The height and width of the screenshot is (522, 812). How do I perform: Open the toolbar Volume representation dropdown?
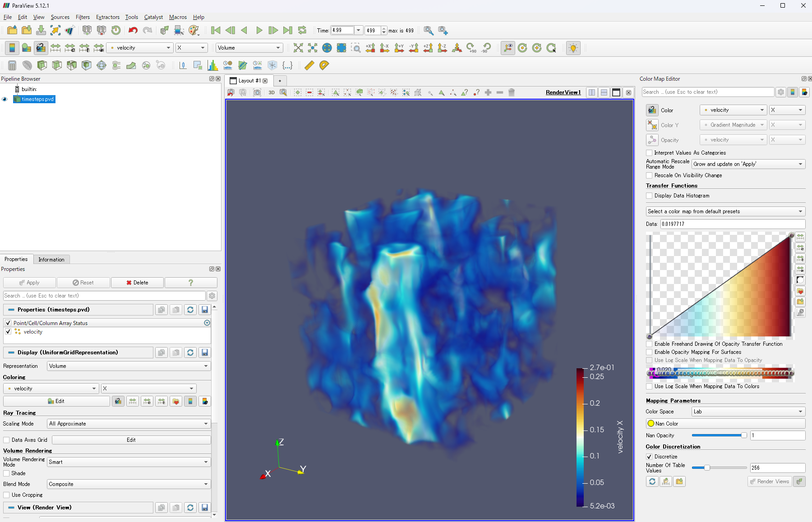tap(249, 48)
